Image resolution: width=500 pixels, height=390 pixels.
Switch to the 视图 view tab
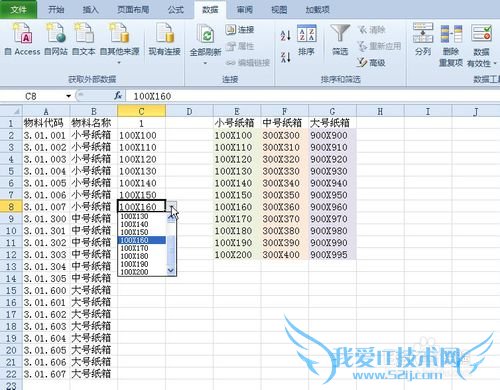[x=279, y=9]
